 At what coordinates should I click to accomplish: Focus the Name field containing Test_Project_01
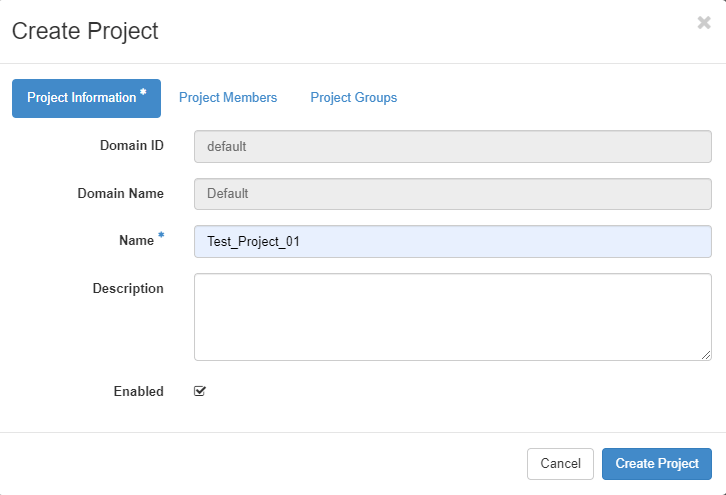pos(452,241)
